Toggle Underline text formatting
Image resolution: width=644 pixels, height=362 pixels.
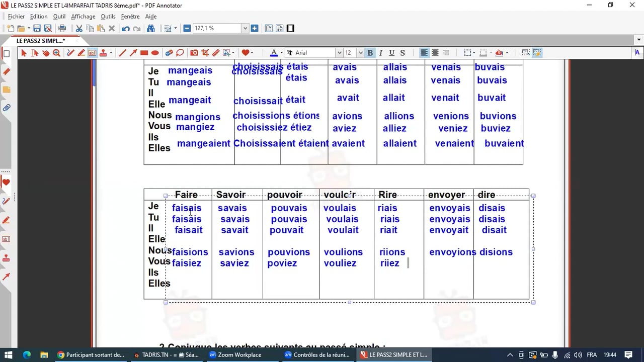pyautogui.click(x=391, y=53)
